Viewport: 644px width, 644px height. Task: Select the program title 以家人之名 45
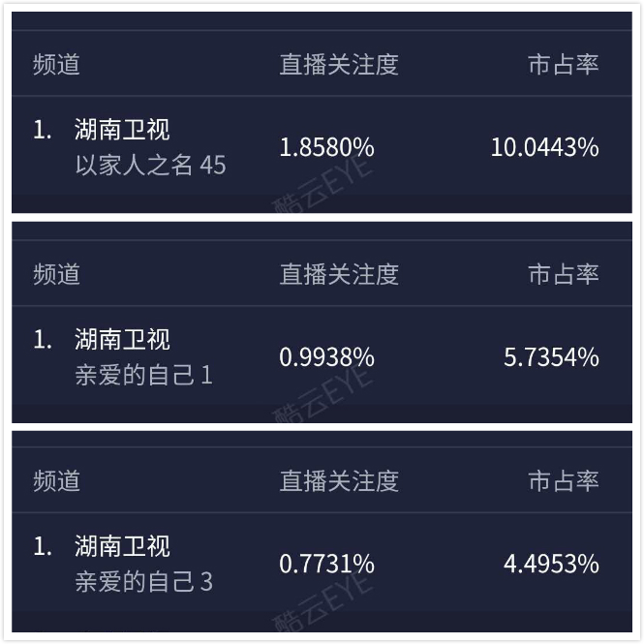[150, 165]
